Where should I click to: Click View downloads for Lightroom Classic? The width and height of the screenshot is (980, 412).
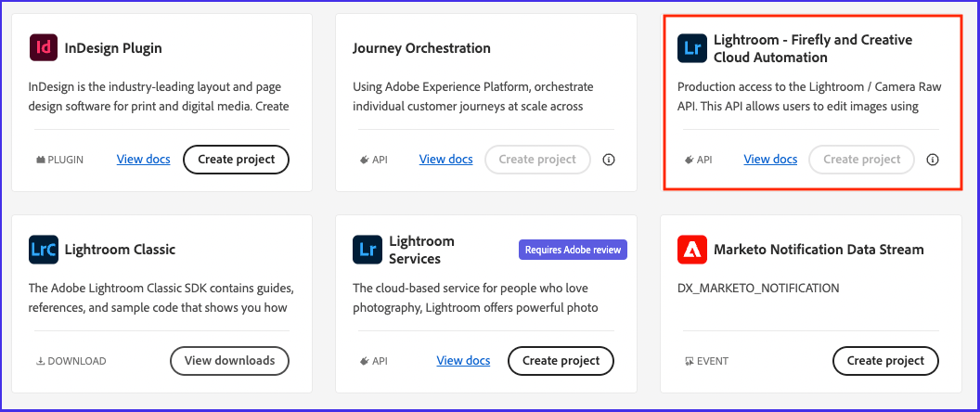pos(230,361)
